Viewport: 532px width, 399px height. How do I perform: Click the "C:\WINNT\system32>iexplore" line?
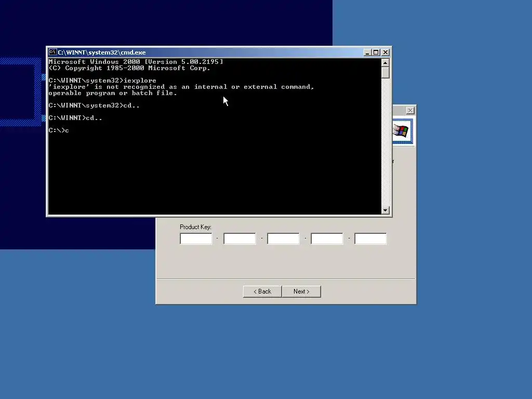(102, 81)
